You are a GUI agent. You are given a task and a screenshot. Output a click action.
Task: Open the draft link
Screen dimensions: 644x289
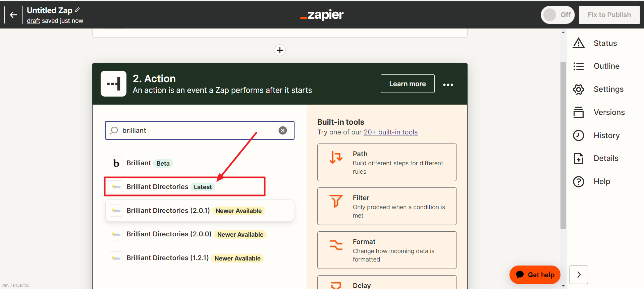pyautogui.click(x=34, y=21)
